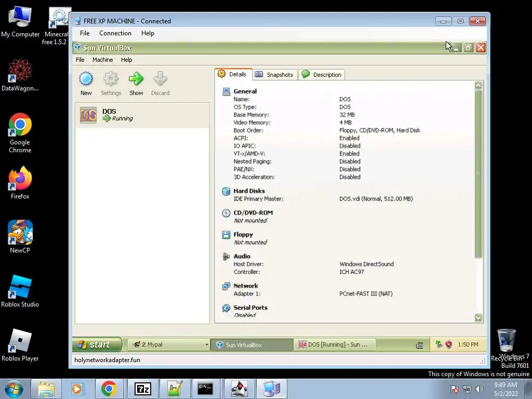Open the Hard Disks heading link

[x=249, y=191]
